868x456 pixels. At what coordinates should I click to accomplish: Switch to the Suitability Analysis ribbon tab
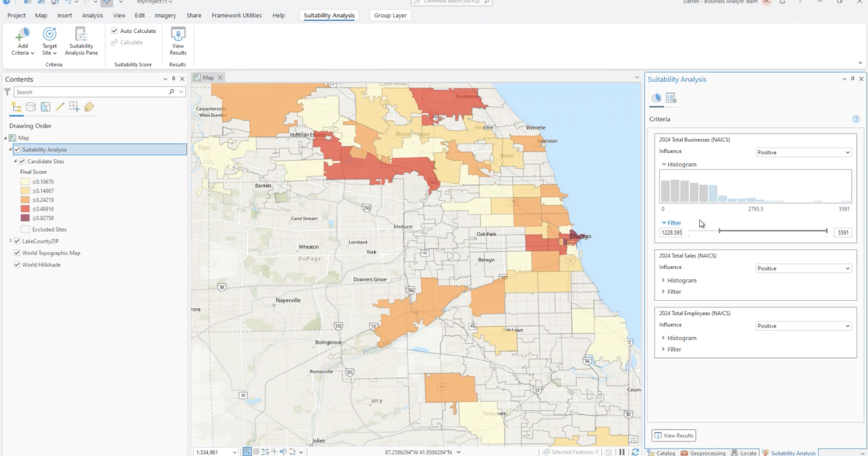tap(329, 15)
